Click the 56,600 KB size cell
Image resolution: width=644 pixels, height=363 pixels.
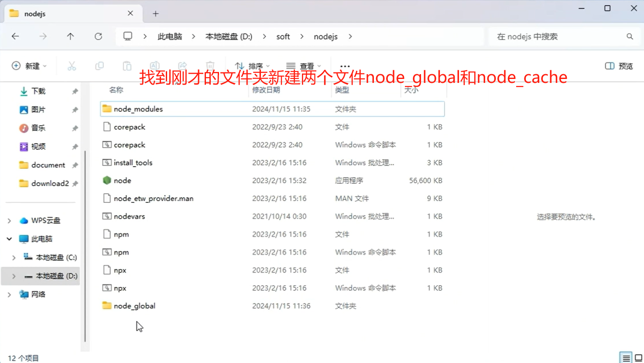[425, 181]
